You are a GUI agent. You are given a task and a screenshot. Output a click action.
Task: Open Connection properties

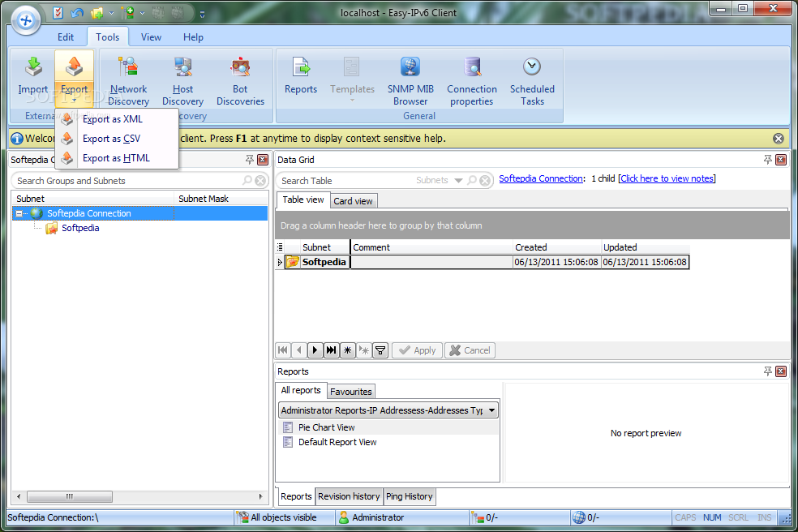click(472, 80)
